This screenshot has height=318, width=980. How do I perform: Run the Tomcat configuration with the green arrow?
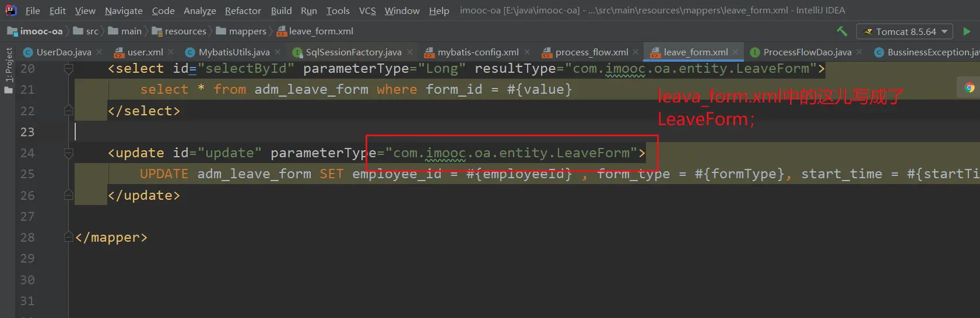click(x=967, y=31)
